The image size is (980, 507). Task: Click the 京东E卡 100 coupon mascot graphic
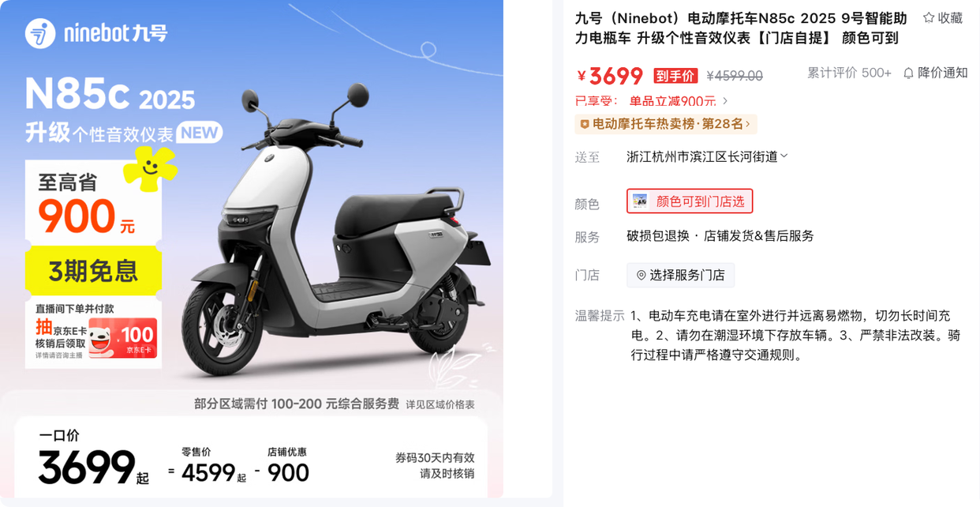122,337
